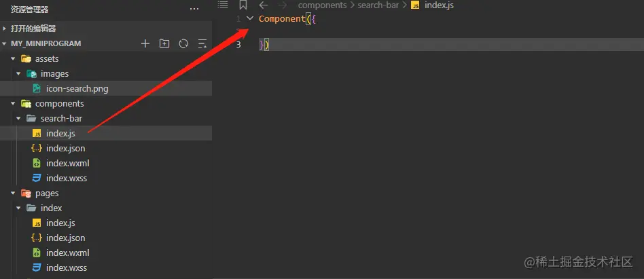Click the New File icon in explorer header

(145, 43)
